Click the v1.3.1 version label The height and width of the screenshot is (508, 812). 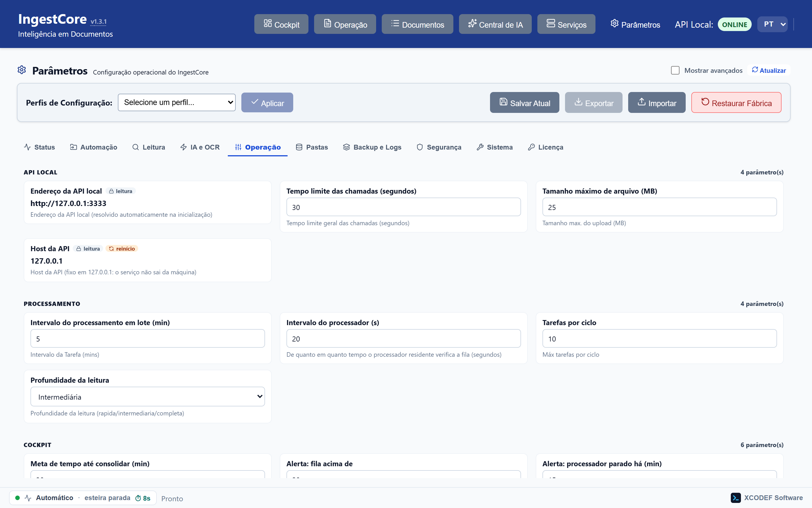(x=98, y=21)
